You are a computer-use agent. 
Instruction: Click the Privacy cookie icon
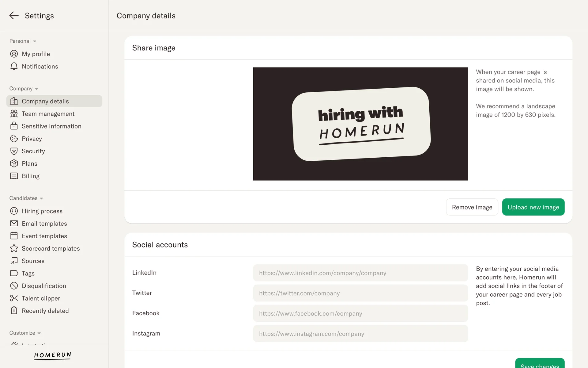click(x=14, y=139)
